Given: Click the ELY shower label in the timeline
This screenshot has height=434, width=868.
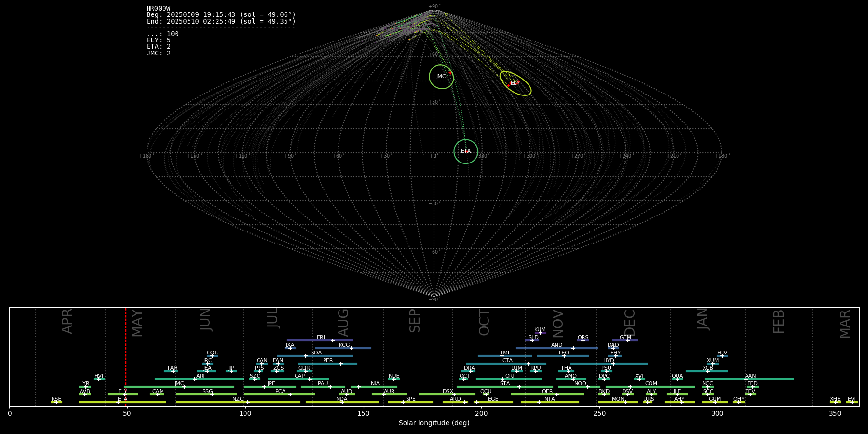Looking at the screenshot, I should point(123,392).
